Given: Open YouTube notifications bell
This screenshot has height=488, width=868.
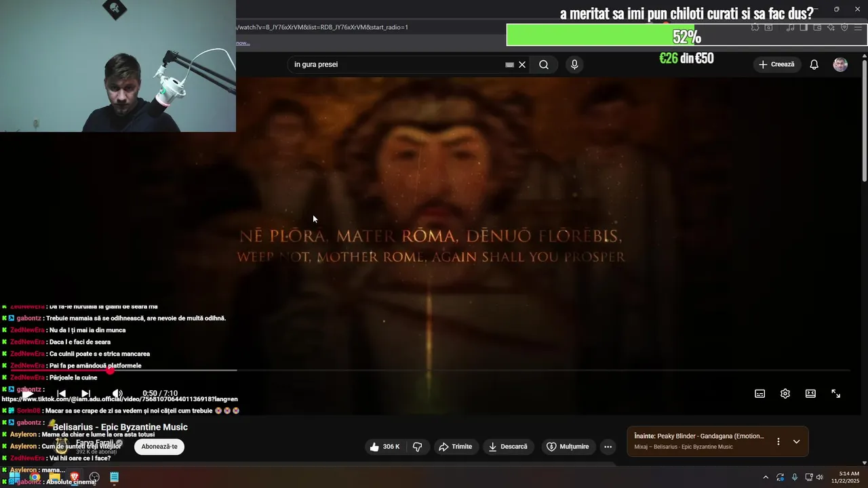Looking at the screenshot, I should 814,64.
